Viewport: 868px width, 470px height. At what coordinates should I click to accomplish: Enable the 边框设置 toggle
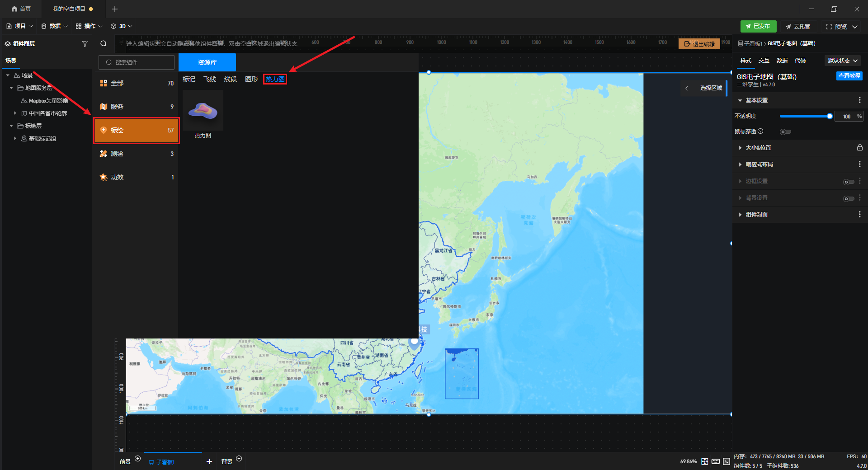(x=849, y=182)
